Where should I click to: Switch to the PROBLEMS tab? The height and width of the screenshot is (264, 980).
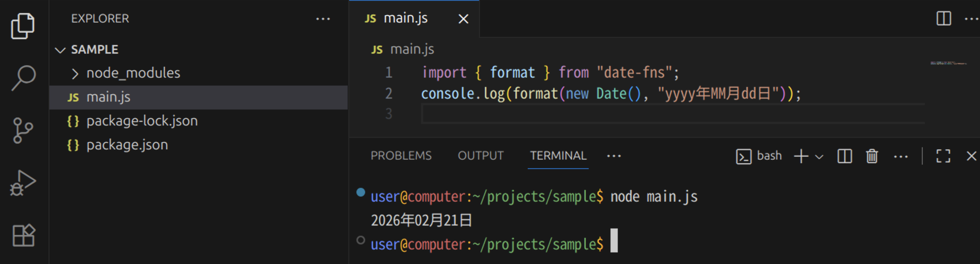pyautogui.click(x=401, y=156)
